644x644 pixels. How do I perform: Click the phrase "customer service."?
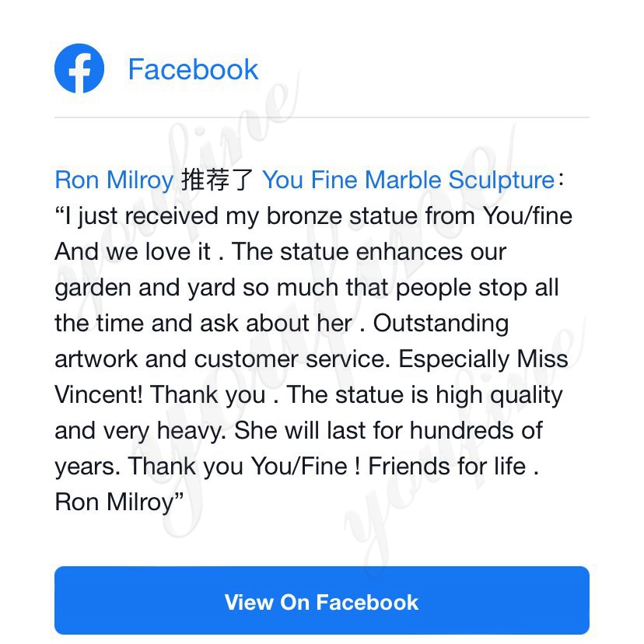292,359
